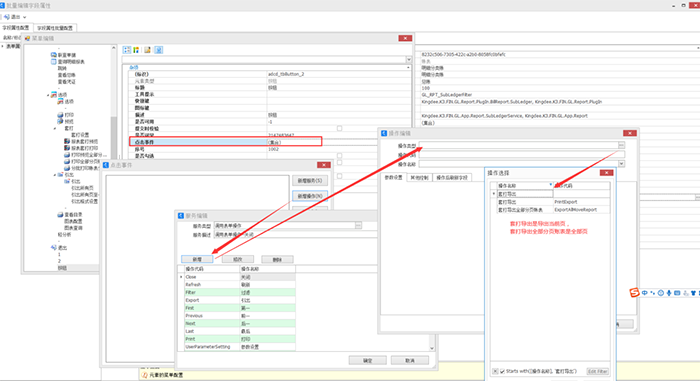
Task: Click the 报表套打预览 icon in menu tree
Action: click(x=67, y=141)
